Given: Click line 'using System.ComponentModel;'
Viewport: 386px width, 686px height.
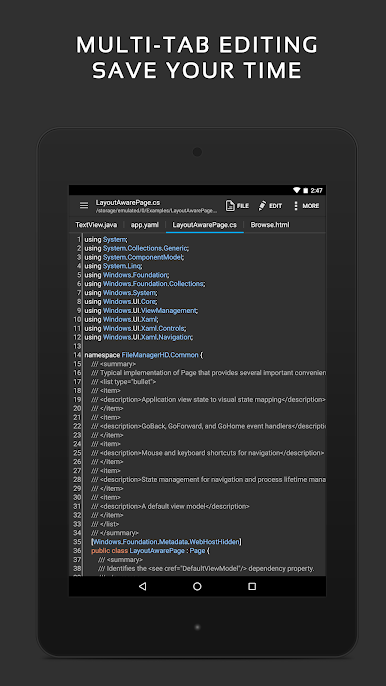Looking at the screenshot, I should 134,257.
